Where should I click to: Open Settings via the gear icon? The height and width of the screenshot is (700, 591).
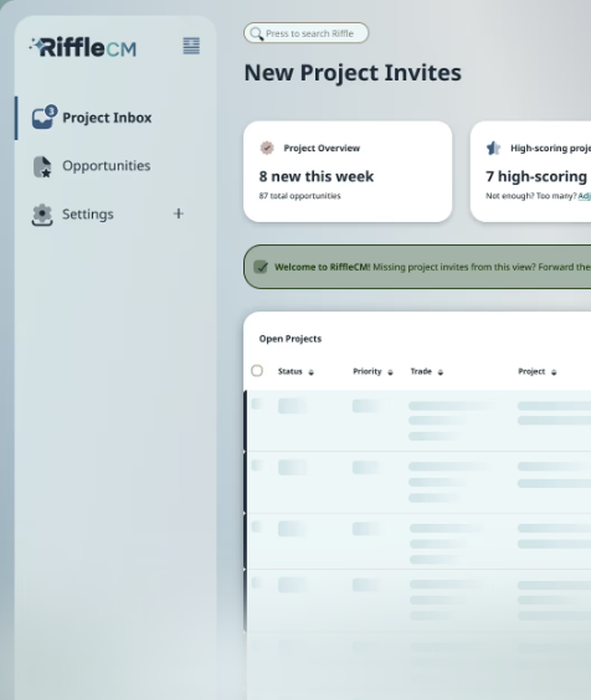point(41,214)
